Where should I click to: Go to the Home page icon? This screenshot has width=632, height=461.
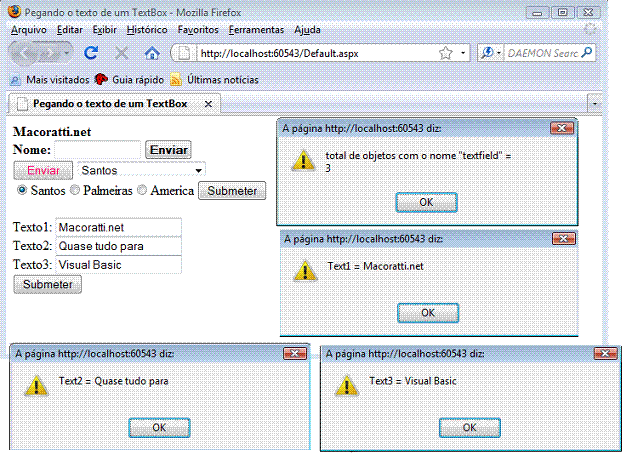point(152,53)
